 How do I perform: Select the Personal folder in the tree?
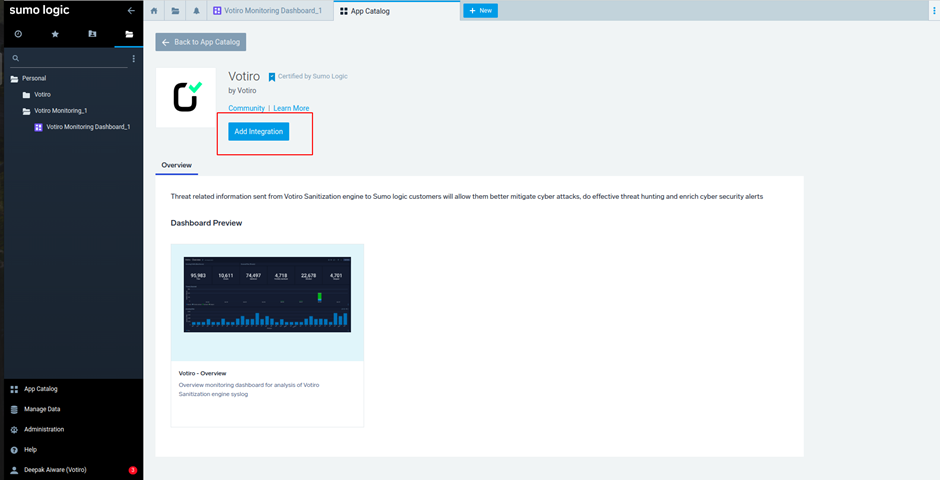click(34, 79)
